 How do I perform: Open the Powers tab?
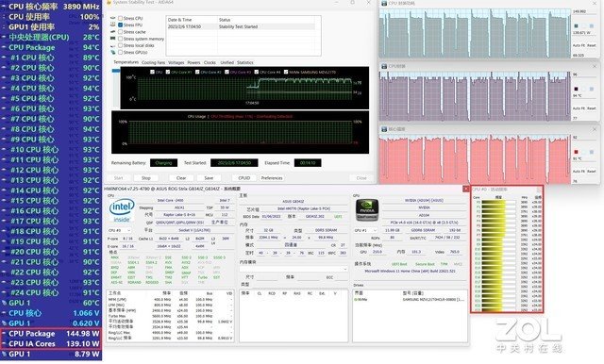[x=193, y=62]
